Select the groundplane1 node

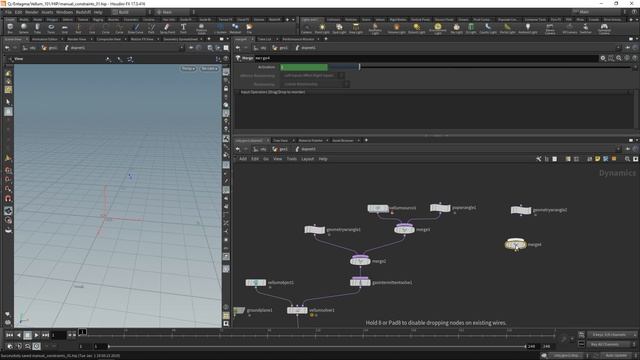[239, 311]
